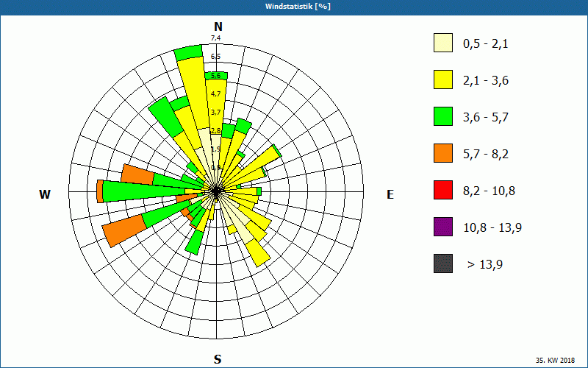Viewport: 588px width, 368px height.
Task: Click the 35. KW 2018 date label
Action: point(555,361)
